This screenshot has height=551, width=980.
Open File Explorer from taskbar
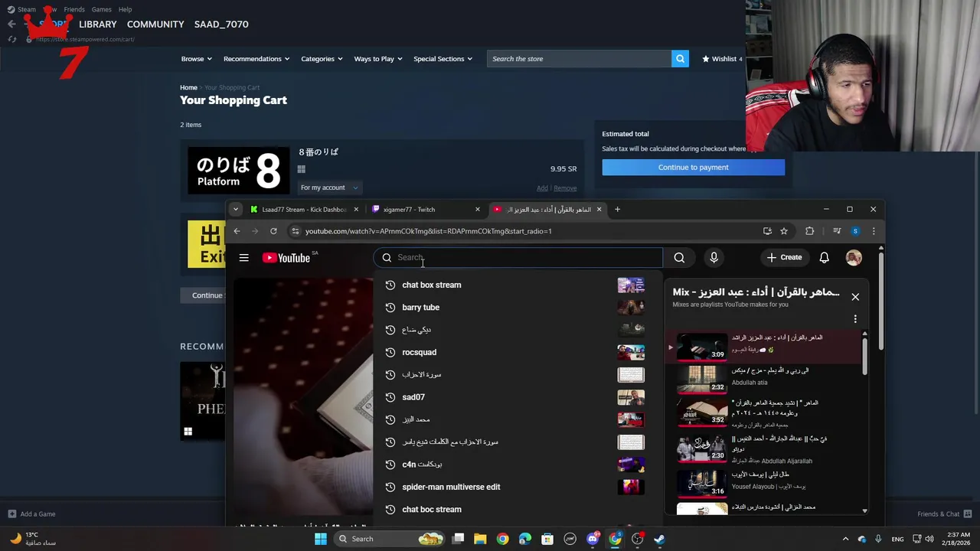click(x=480, y=539)
